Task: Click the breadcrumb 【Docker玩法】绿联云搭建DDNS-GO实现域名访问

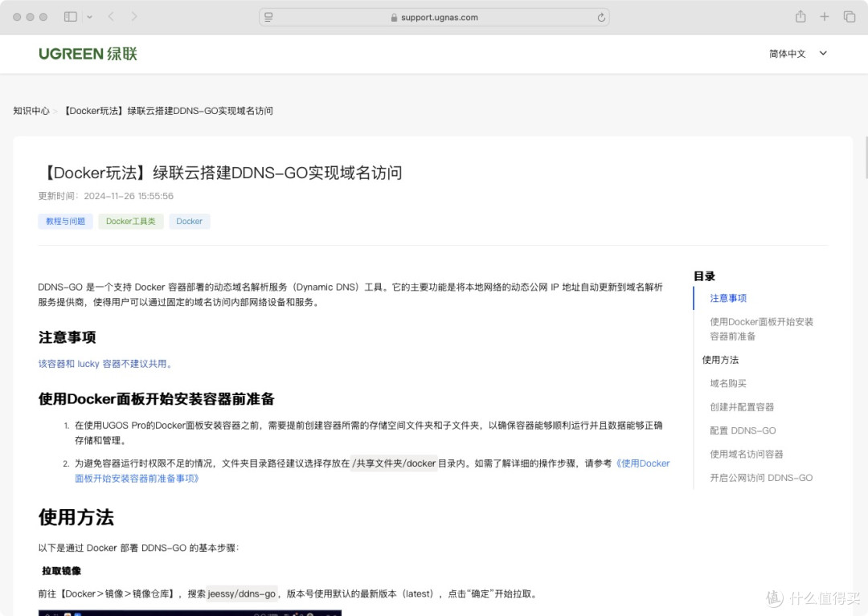Action: tap(168, 111)
